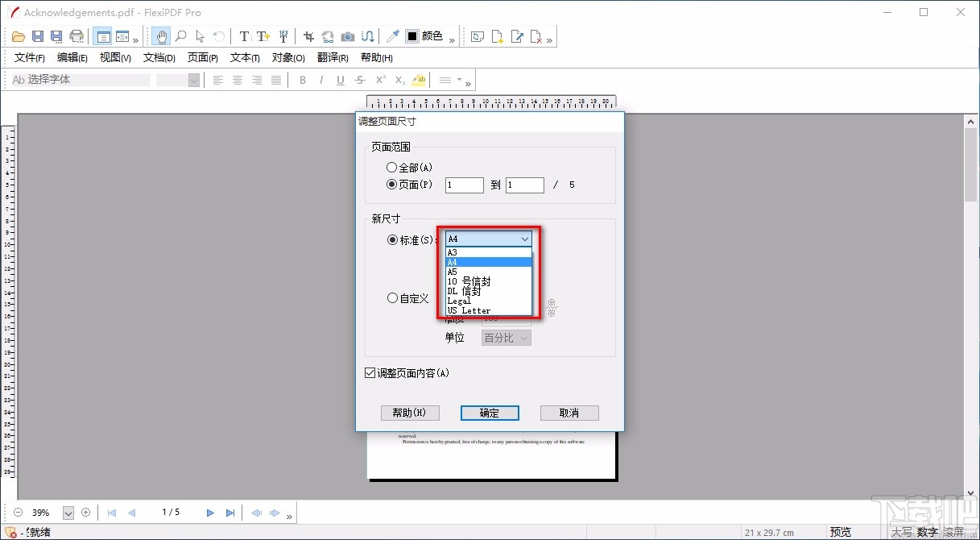Cancel the dialog with 取消
Image resolution: width=980 pixels, height=540 pixels.
pyautogui.click(x=569, y=413)
